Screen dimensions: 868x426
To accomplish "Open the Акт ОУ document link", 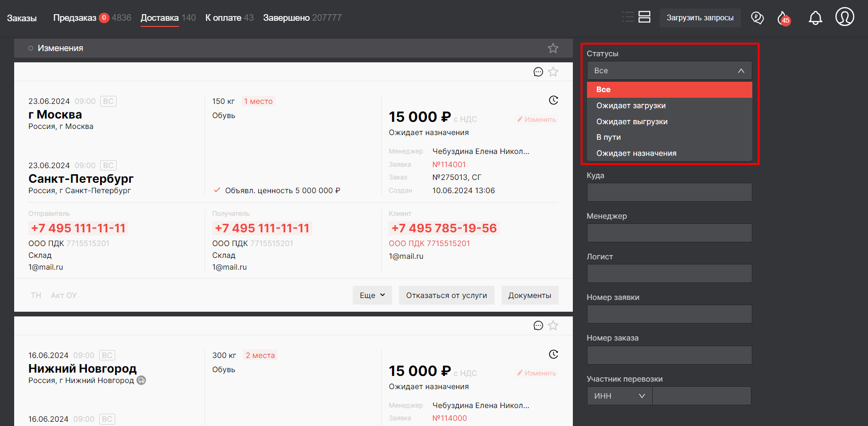I will (64, 295).
